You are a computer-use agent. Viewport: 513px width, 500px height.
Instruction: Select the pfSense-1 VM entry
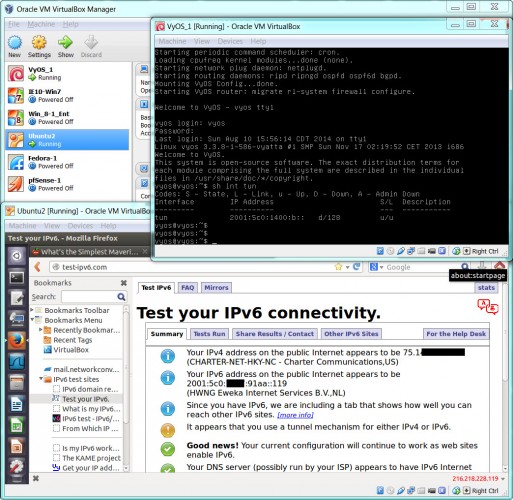[67, 184]
